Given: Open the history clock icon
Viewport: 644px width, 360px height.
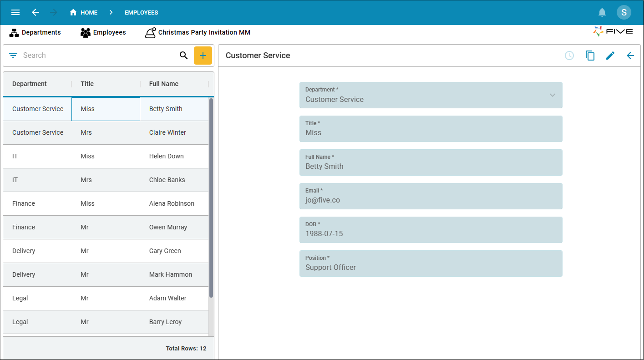Looking at the screenshot, I should 569,56.
